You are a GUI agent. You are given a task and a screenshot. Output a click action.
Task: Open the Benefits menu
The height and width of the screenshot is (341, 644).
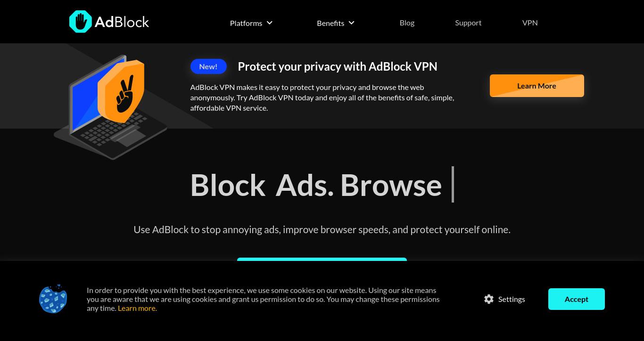pos(330,23)
